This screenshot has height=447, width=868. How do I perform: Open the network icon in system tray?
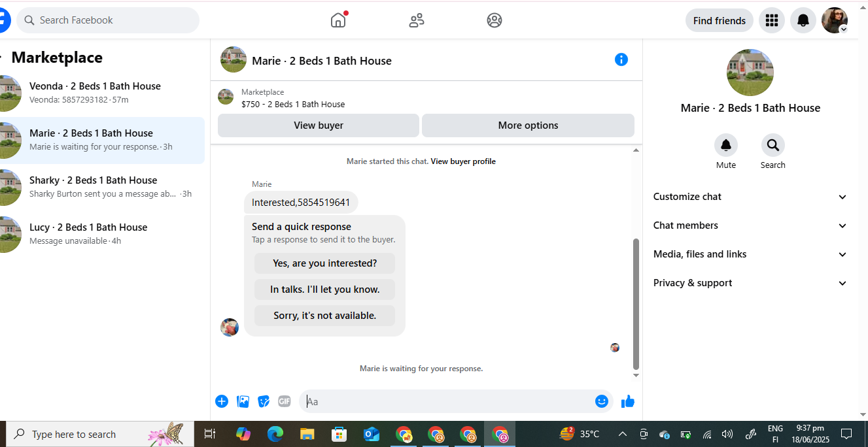pos(707,434)
